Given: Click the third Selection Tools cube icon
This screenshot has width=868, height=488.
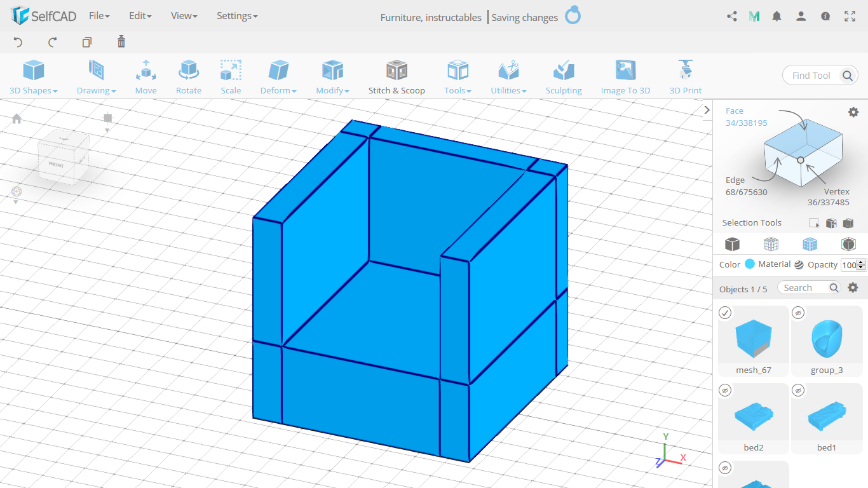Looking at the screenshot, I should pos(848,223).
